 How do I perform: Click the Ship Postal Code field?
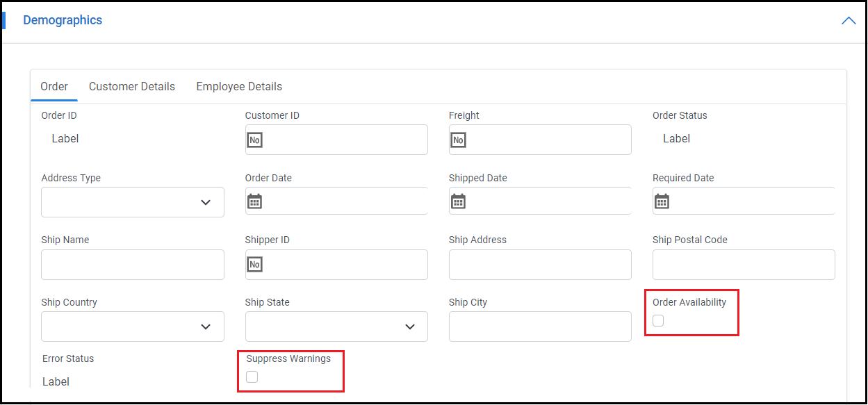click(x=744, y=265)
